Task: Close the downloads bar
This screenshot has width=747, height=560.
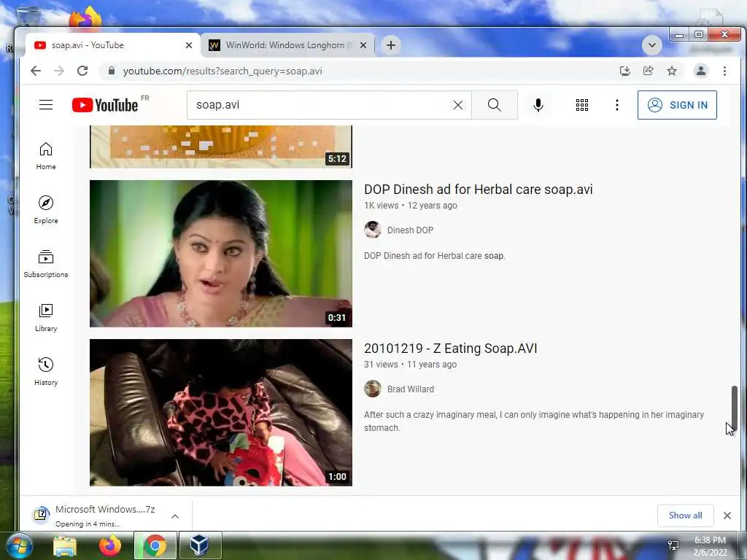Action: coord(727,516)
